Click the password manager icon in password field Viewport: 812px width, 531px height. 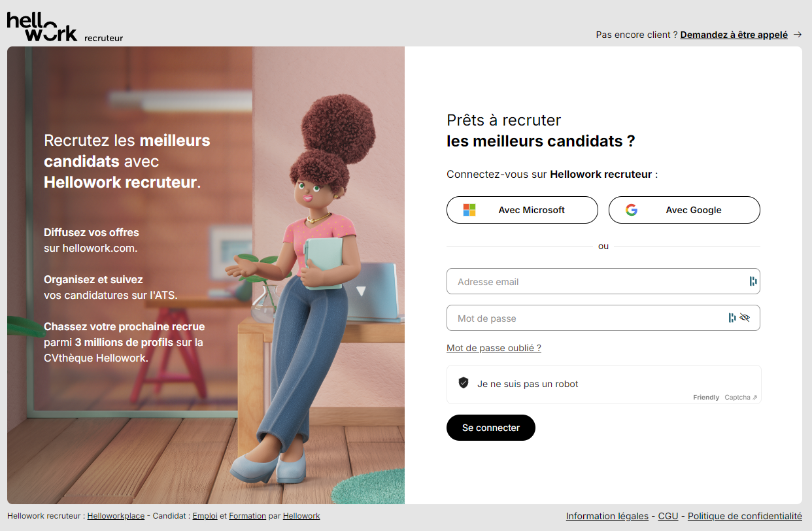coord(732,318)
